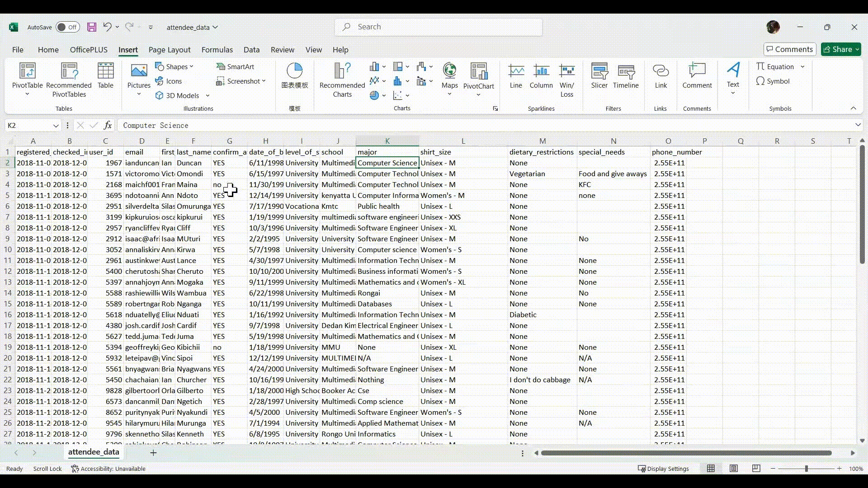Switch to the Page Layout tab
The image size is (868, 488).
(170, 50)
